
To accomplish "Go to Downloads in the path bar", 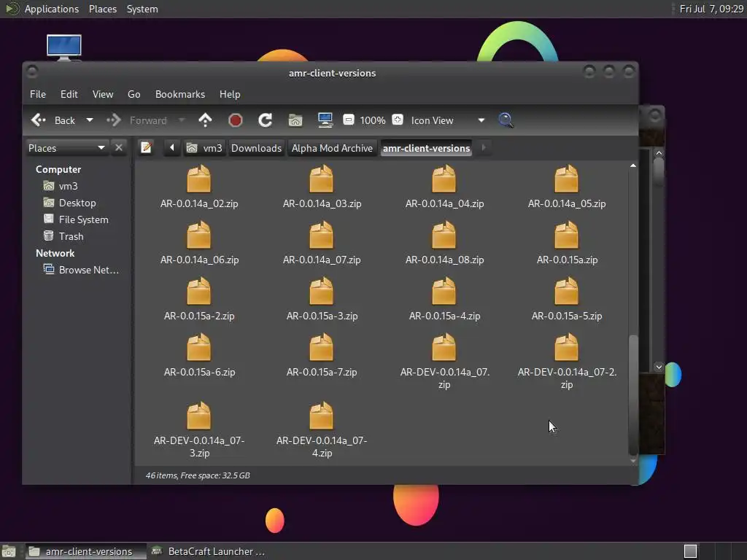I will point(256,148).
